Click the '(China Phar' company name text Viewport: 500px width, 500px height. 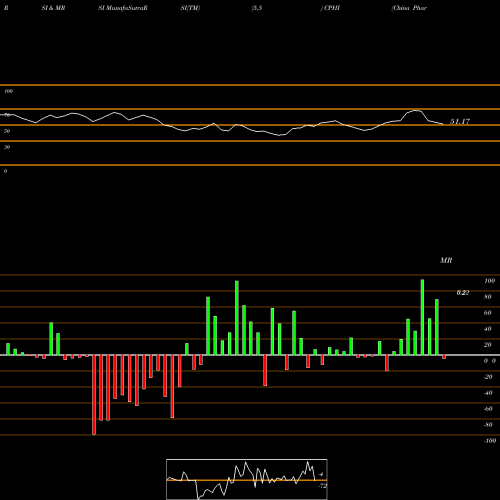(409, 8)
